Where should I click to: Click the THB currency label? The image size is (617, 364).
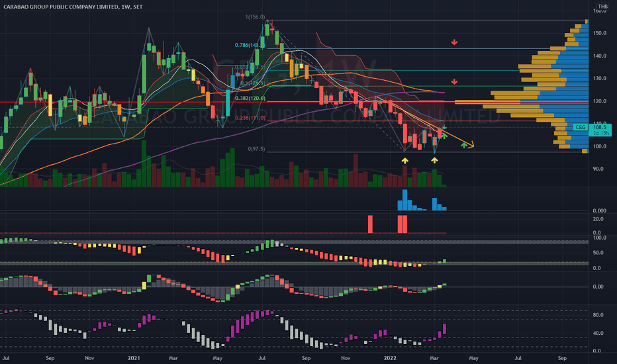pos(602,7)
